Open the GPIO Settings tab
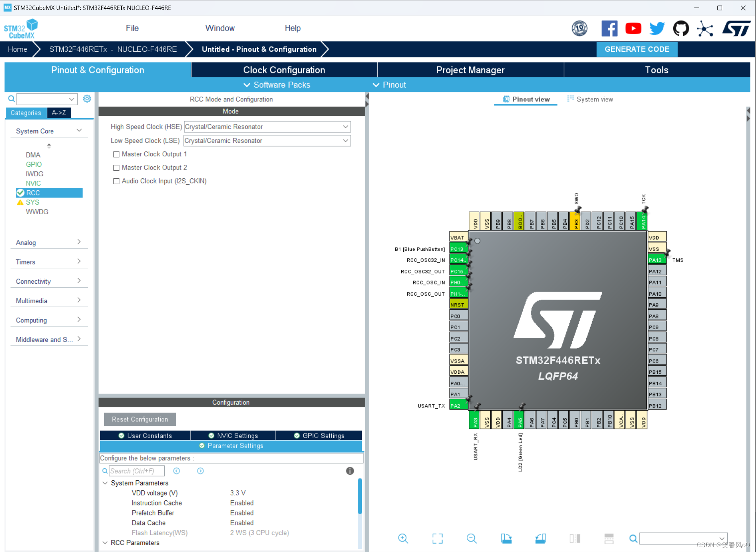Screen dimensions: 756x552 319,436
